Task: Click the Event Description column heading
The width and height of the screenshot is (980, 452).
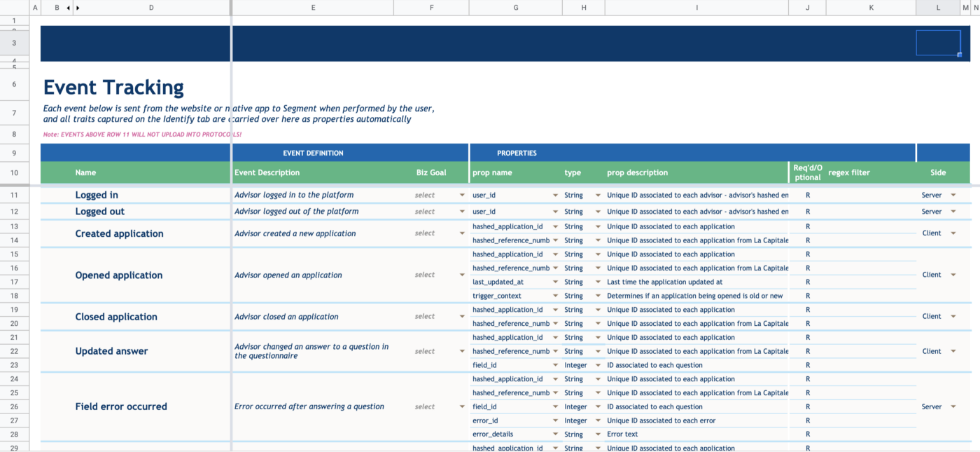Action: click(x=267, y=172)
